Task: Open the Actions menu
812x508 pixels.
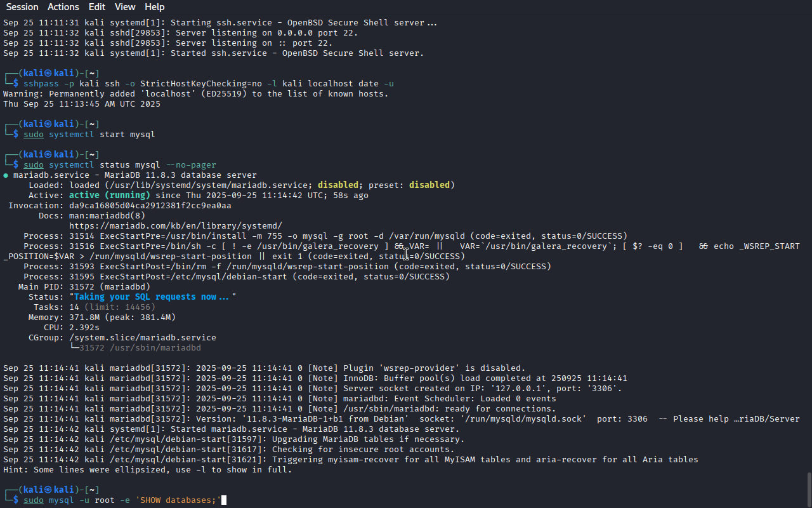Action: click(x=63, y=7)
